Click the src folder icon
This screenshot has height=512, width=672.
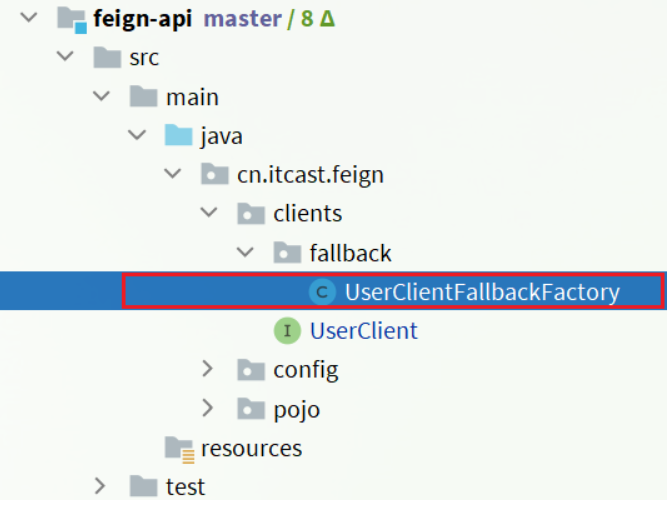[108, 58]
